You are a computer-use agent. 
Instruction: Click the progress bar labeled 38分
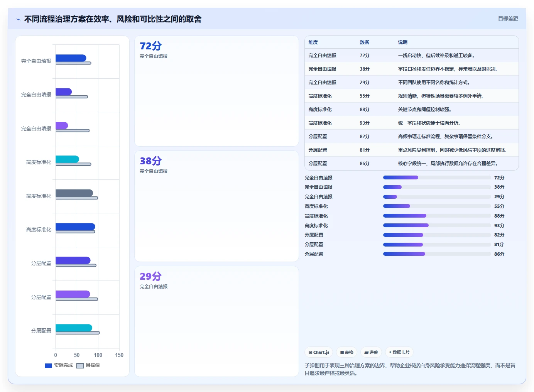click(x=437, y=187)
